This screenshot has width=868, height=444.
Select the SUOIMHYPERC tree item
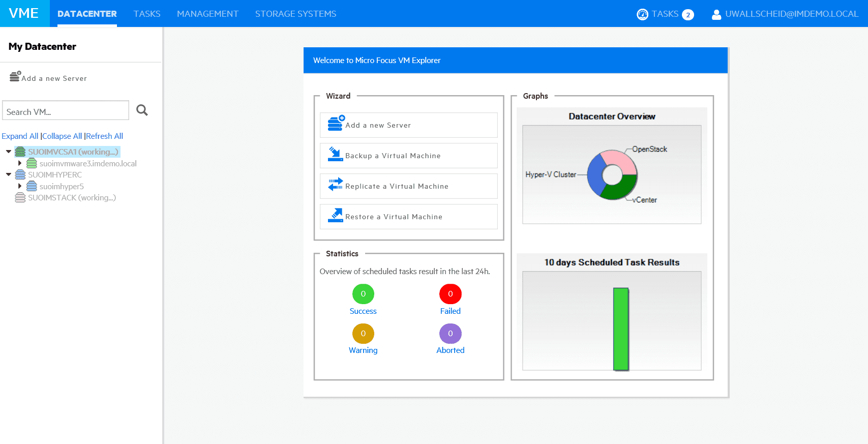click(x=55, y=174)
